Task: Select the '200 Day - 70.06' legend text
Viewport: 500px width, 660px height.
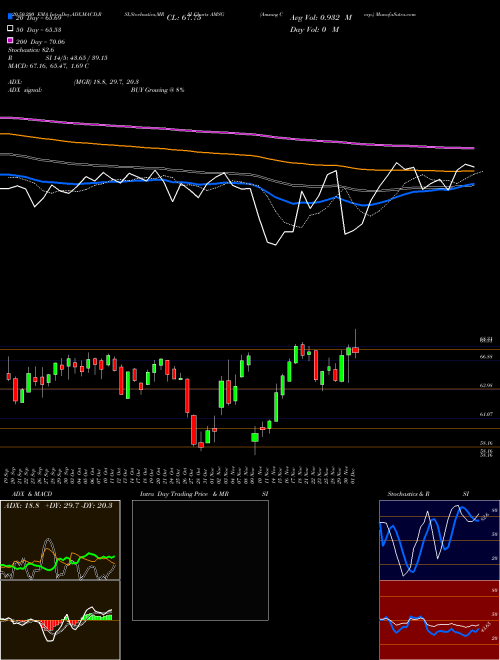Action: pyautogui.click(x=40, y=42)
